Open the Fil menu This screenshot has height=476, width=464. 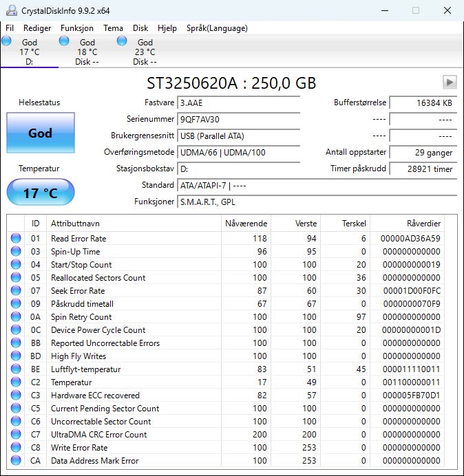click(10, 28)
